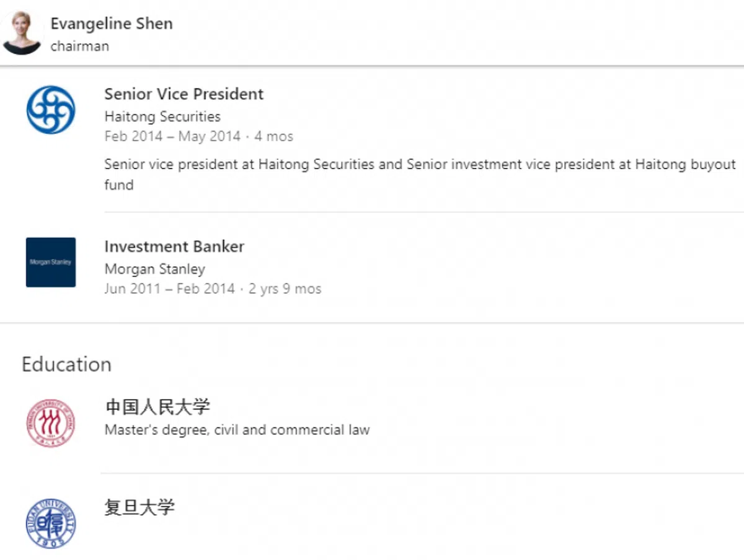Screen dimensions: 744x560
Task: Click the "chairman" headline text
Action: click(80, 46)
